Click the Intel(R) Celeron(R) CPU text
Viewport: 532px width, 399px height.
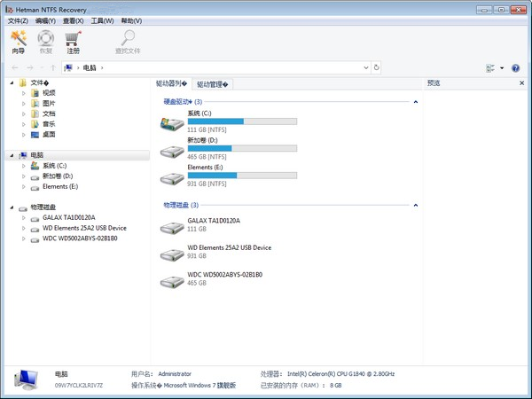341,374
